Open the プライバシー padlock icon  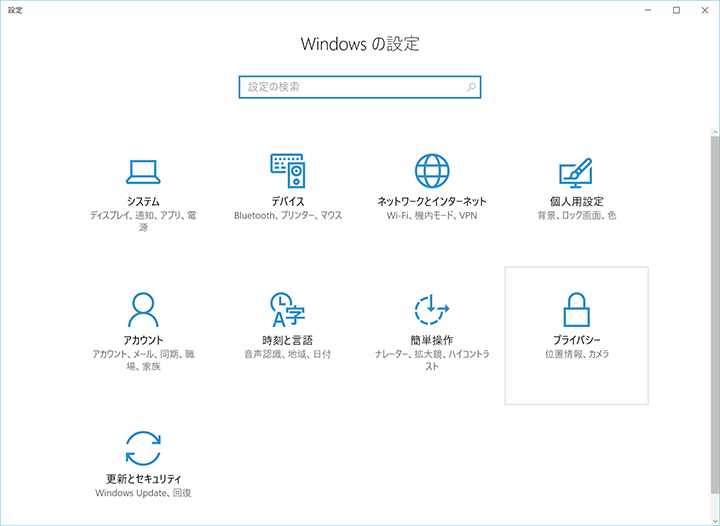(576, 310)
